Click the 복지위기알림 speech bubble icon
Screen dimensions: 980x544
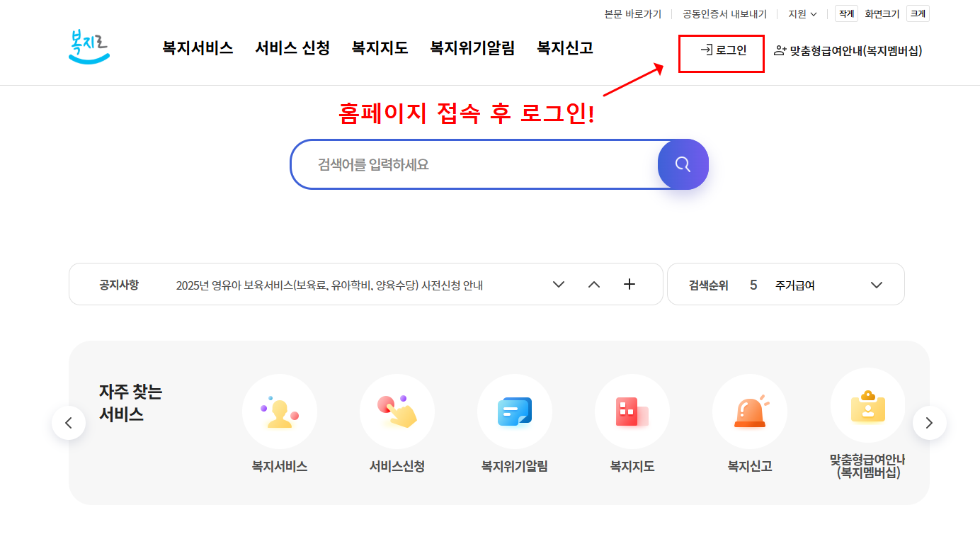click(515, 411)
